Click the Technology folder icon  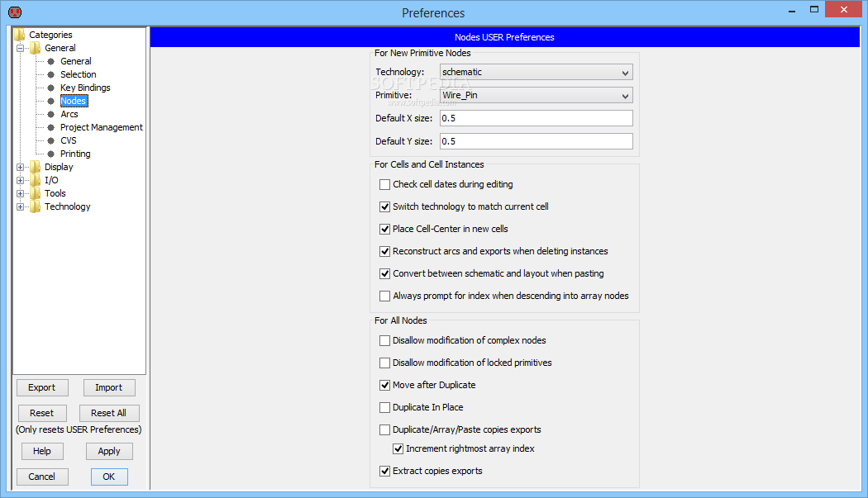[36, 207]
